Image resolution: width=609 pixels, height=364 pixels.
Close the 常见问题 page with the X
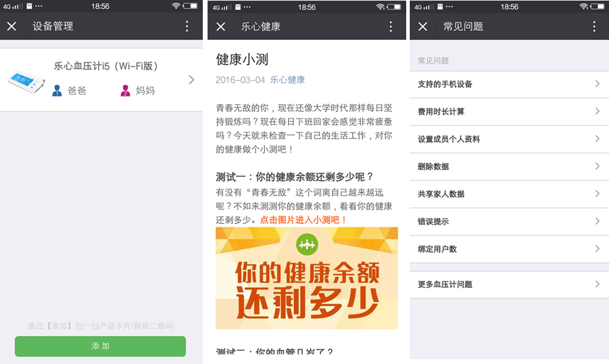(423, 26)
